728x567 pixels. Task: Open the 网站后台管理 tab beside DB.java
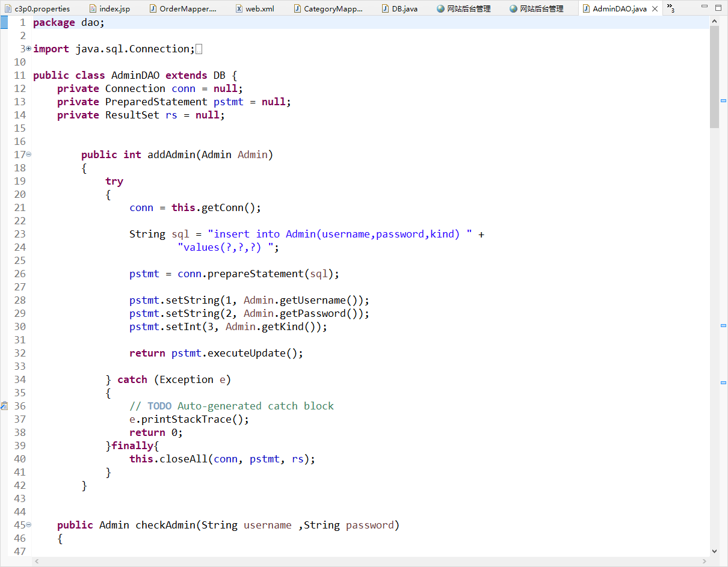(x=464, y=9)
